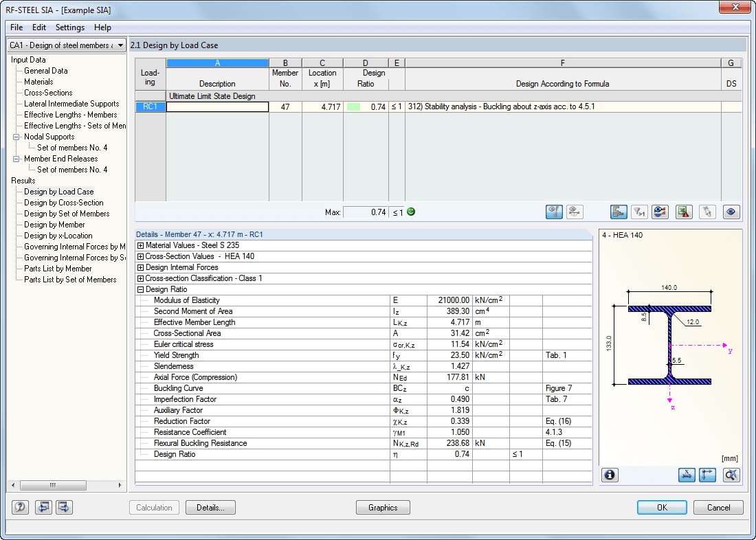Image resolution: width=756 pixels, height=540 pixels.
Task: Click the export to Excel icon
Action: tap(684, 212)
